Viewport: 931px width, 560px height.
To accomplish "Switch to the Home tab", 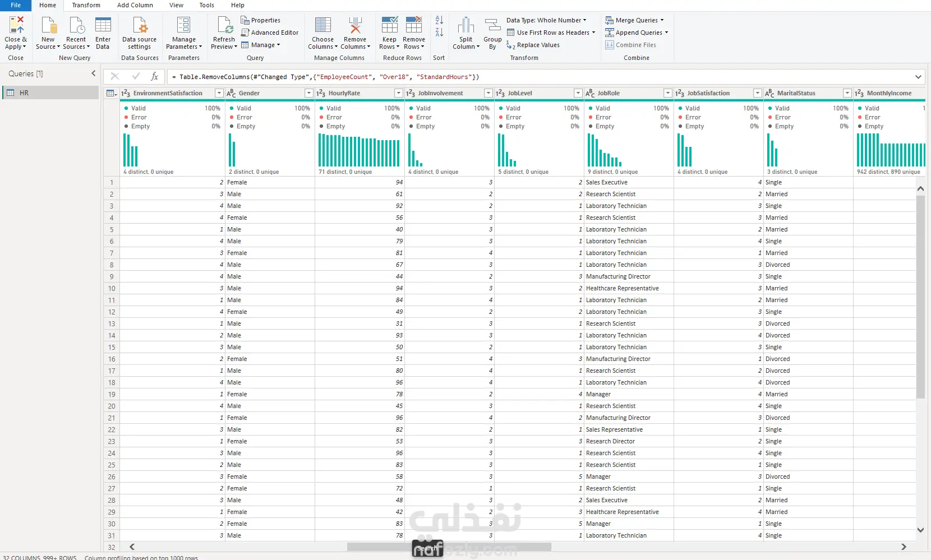I will coord(48,5).
